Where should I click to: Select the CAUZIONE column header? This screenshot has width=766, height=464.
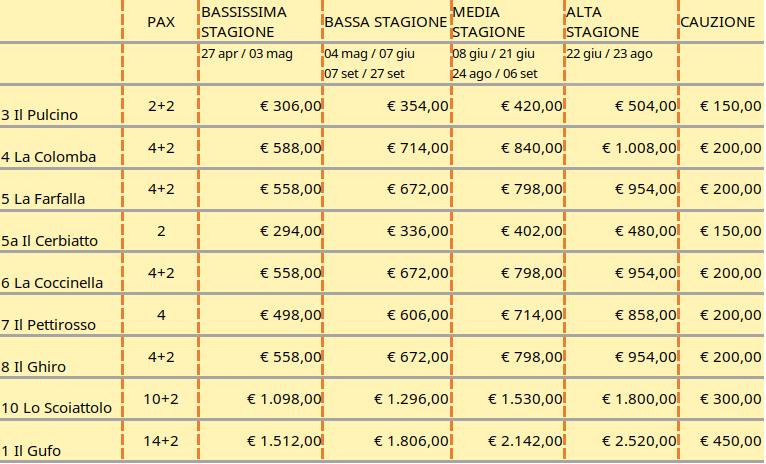coord(718,22)
